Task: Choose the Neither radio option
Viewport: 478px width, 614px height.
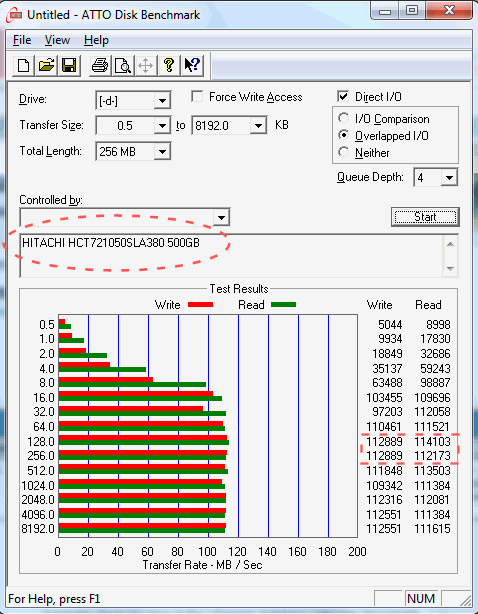Action: tap(344, 152)
